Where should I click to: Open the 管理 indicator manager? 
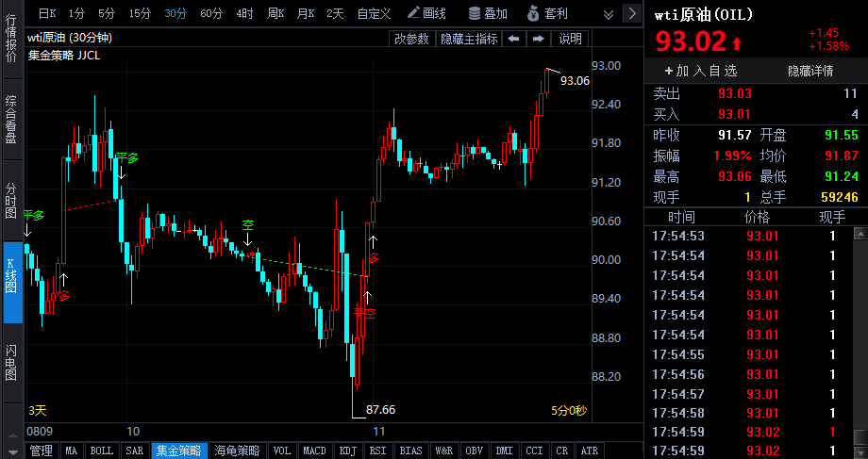pyautogui.click(x=42, y=451)
